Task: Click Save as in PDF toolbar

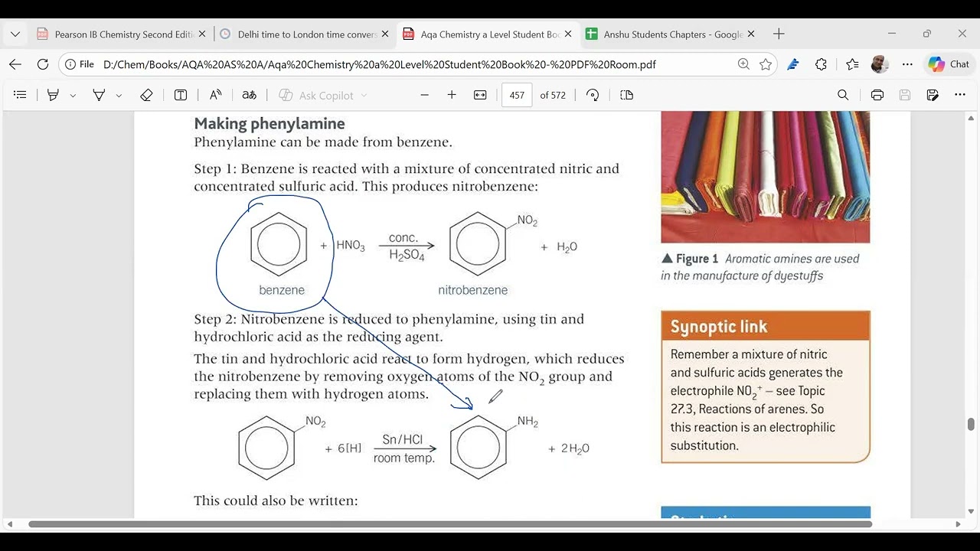Action: coord(933,95)
